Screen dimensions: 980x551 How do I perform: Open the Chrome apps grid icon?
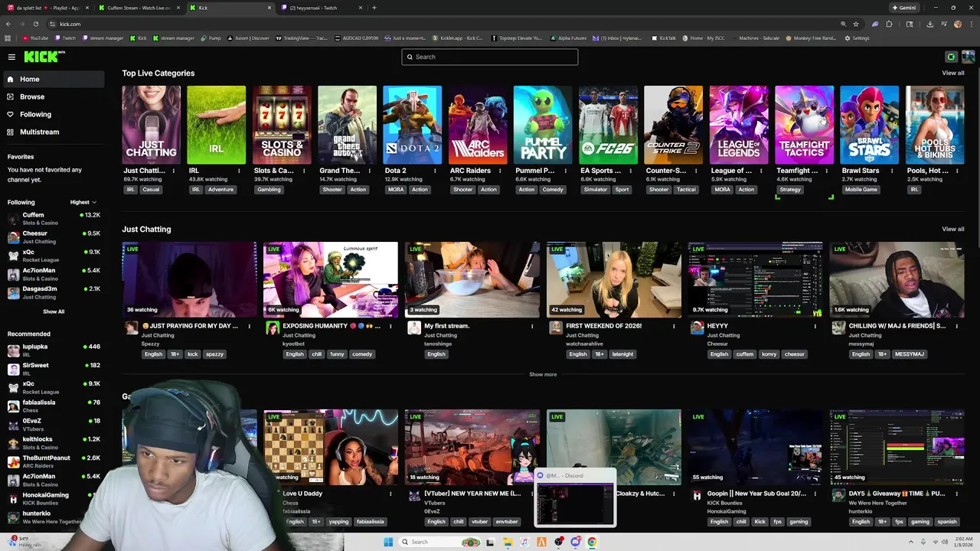pos(8,37)
